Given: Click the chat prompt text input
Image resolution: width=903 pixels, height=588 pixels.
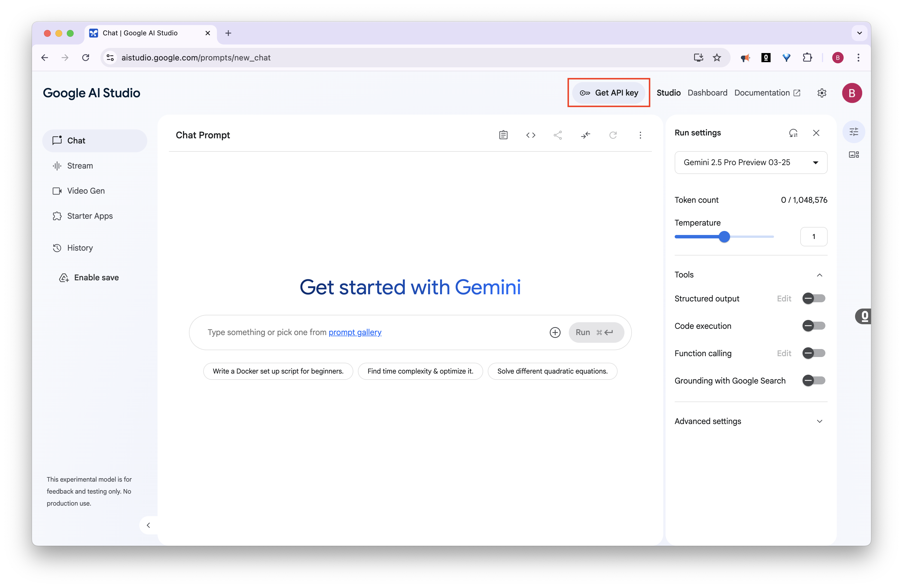Looking at the screenshot, I should click(x=376, y=332).
